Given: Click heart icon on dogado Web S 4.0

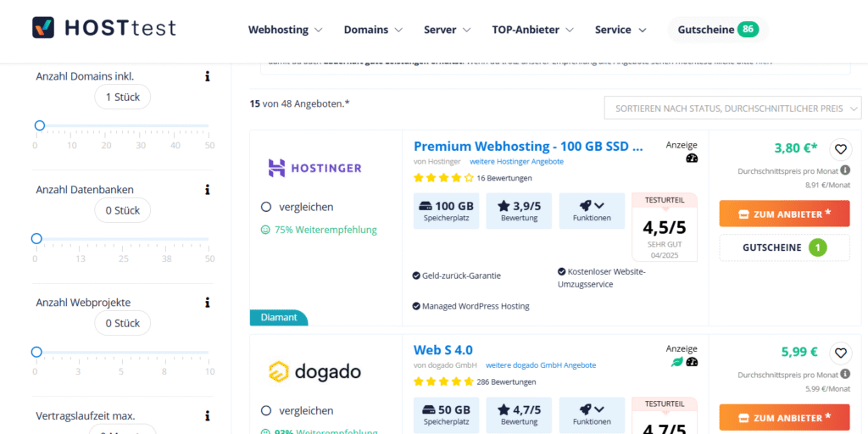Looking at the screenshot, I should point(840,353).
